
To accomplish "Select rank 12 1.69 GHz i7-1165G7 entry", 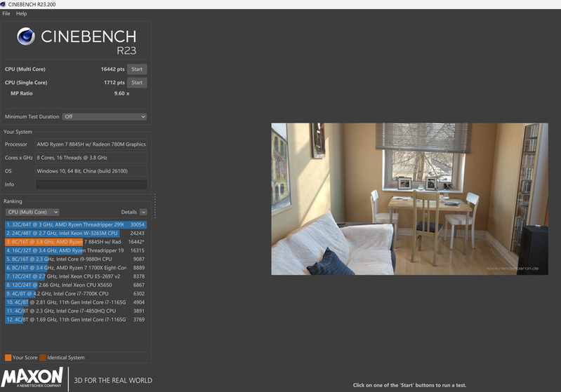I will tap(76, 320).
